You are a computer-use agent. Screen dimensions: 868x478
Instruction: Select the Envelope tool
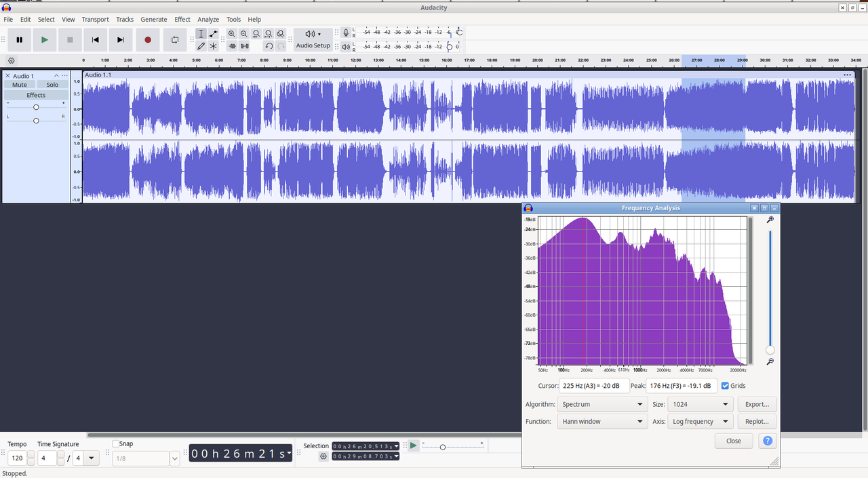point(213,34)
